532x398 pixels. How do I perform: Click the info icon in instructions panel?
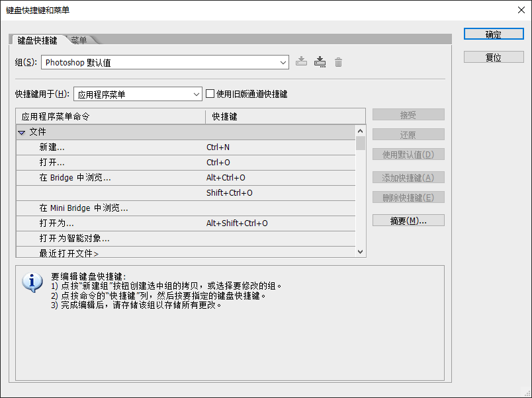coord(33,282)
